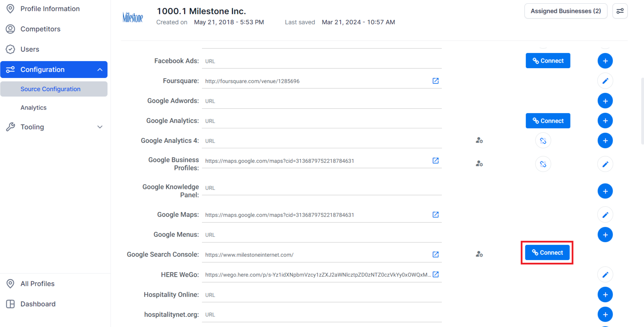Click the Google Maps URL text
The image size is (644, 327).
280,215
